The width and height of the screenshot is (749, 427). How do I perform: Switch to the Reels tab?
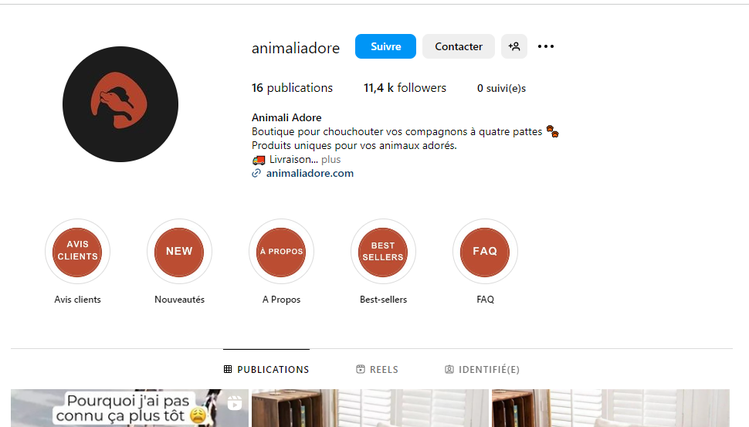pyautogui.click(x=377, y=369)
